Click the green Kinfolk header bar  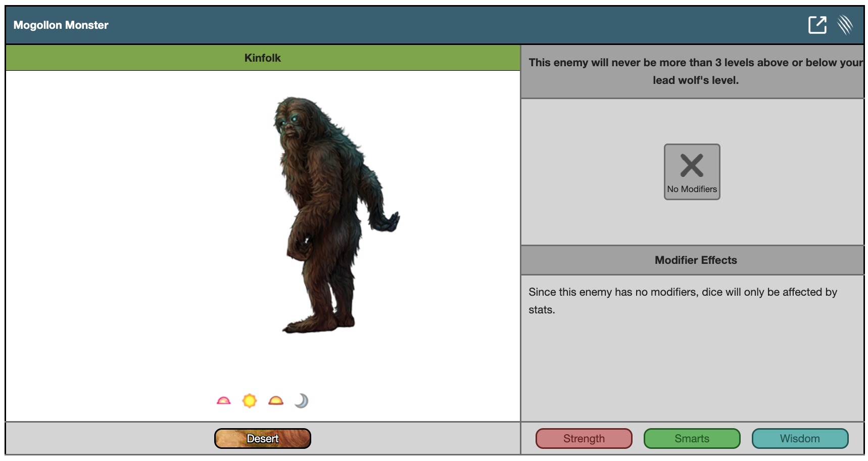point(262,58)
